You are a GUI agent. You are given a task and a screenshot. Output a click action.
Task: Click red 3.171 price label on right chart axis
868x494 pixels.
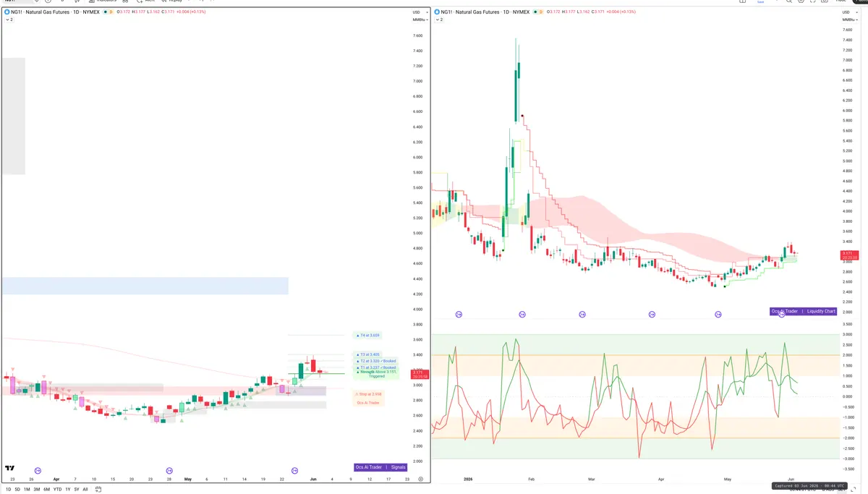(x=848, y=255)
